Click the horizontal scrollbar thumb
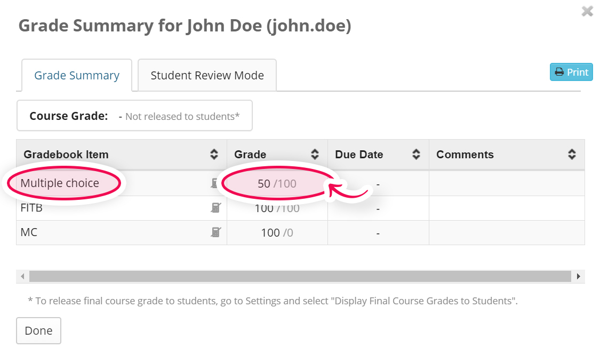 tap(300, 276)
